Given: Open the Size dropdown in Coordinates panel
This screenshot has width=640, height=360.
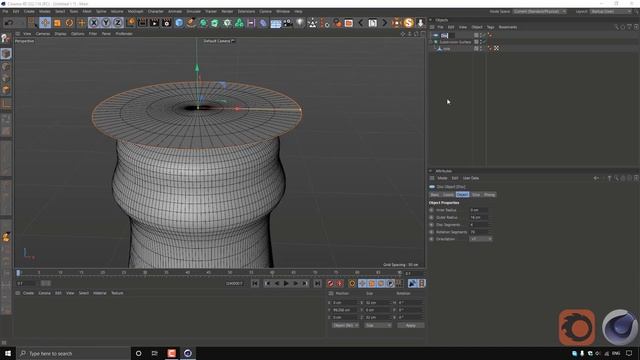Looking at the screenshot, I should point(378,325).
